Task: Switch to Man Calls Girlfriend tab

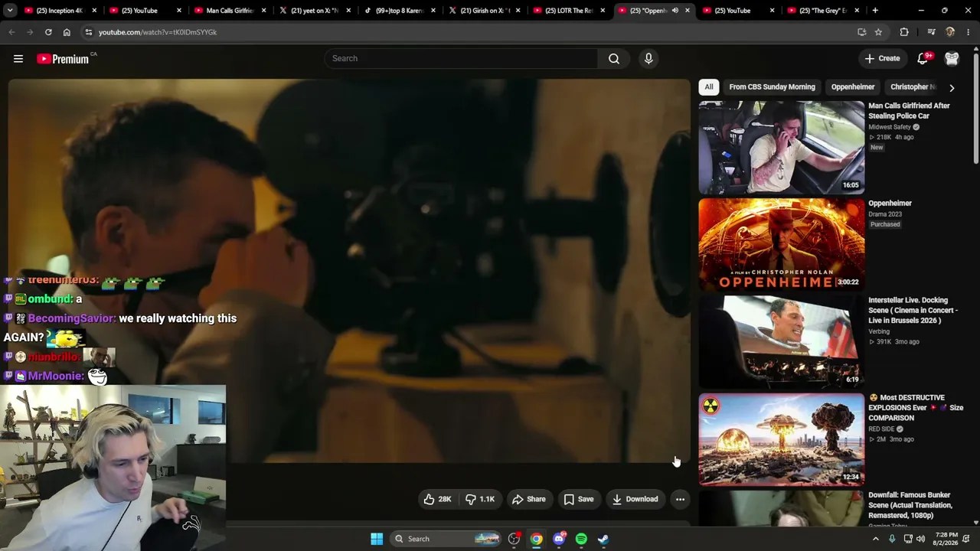Action: [230, 11]
